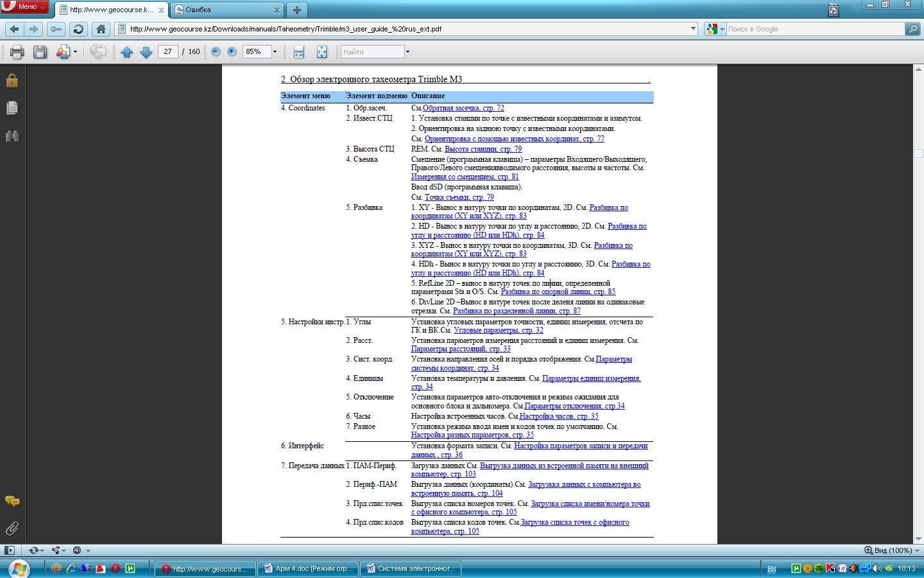The image size is (924, 578).
Task: Follow link Обратная засечка, стр. 72
Action: (463, 108)
